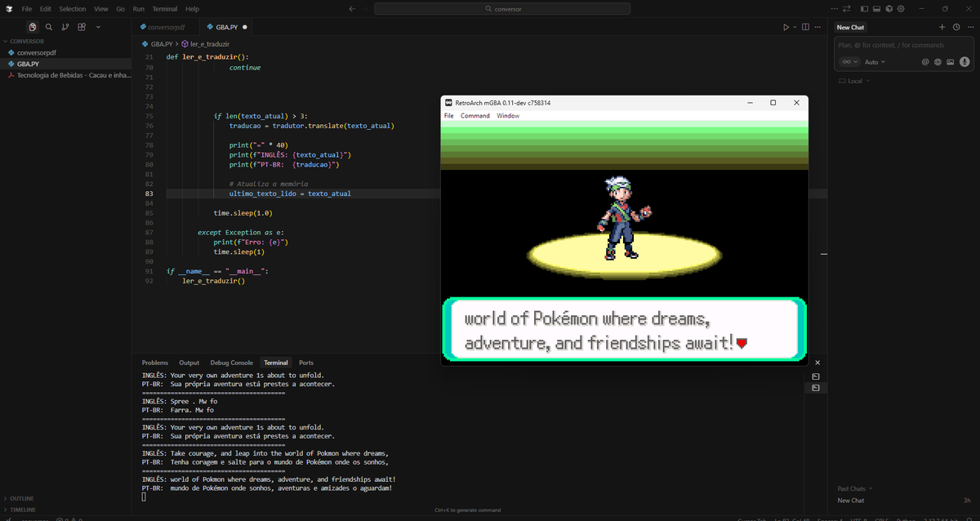980x521 pixels.
Task: Toggle the bottom panel visibility
Action: pos(877,8)
